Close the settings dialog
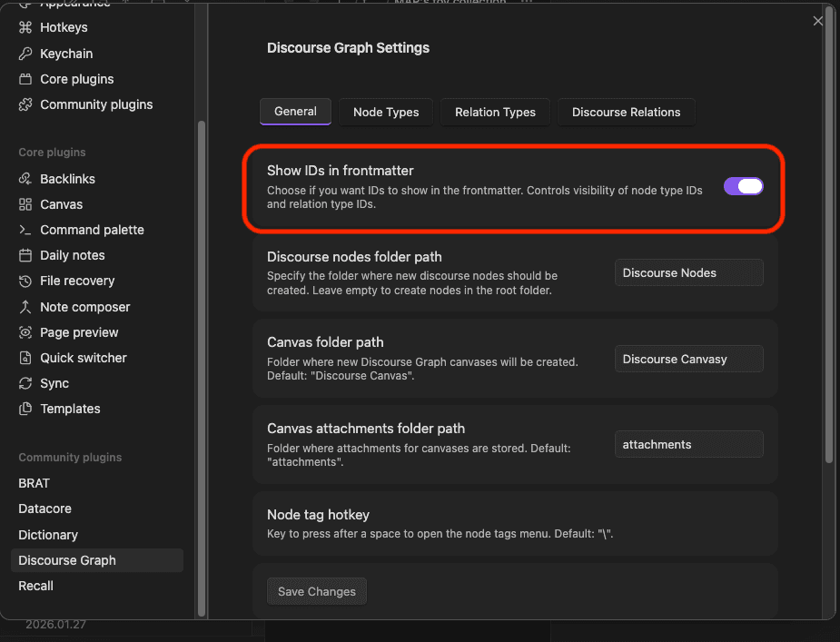 coord(818,21)
